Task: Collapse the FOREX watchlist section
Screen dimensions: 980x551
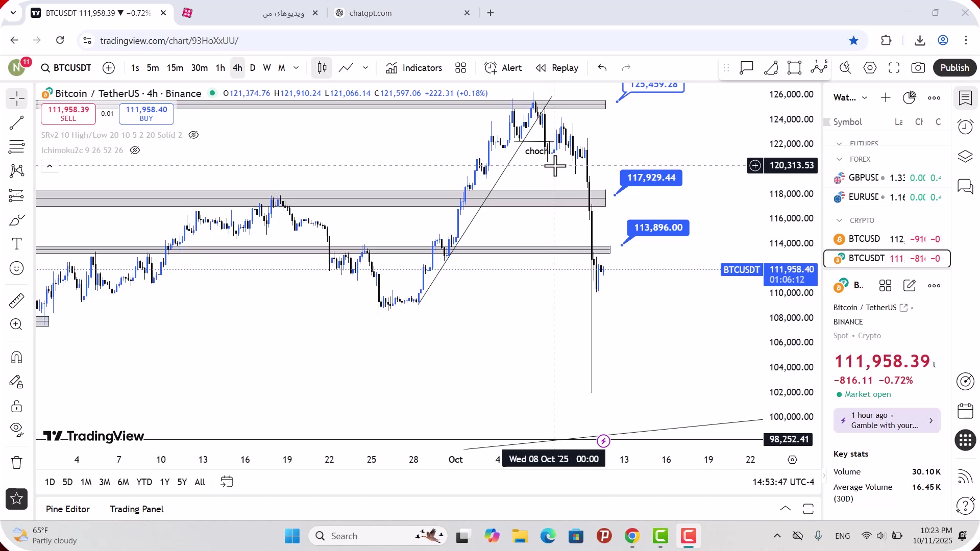Action: pos(839,160)
